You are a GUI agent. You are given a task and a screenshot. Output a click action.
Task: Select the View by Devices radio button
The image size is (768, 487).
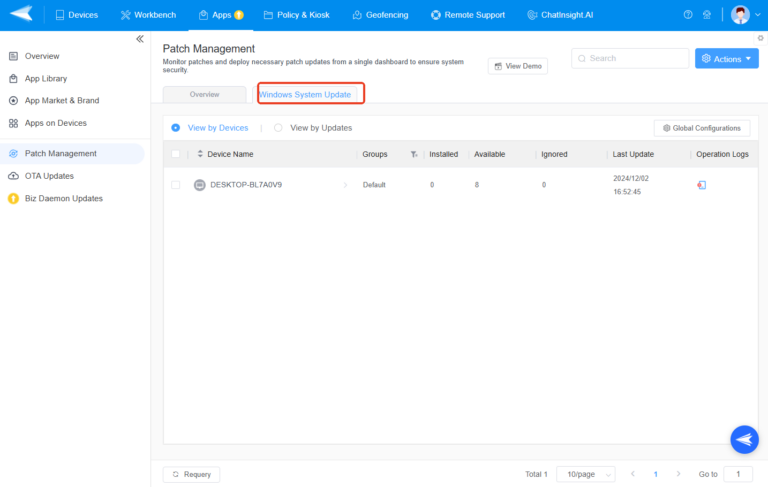tap(176, 128)
